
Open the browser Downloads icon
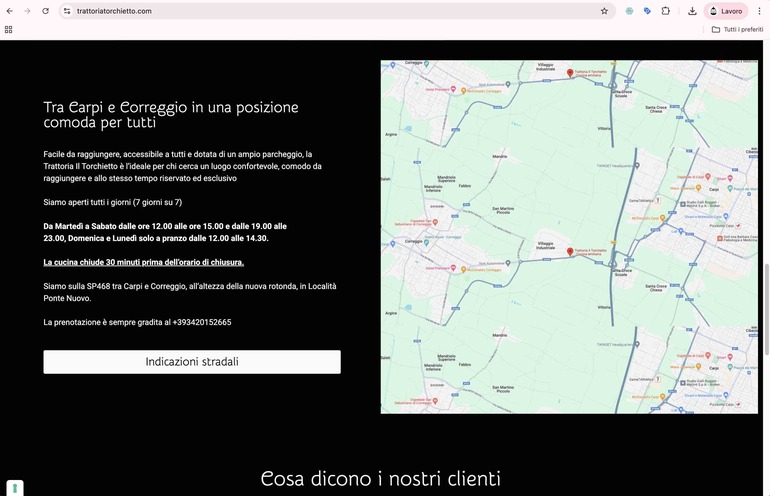[692, 11]
